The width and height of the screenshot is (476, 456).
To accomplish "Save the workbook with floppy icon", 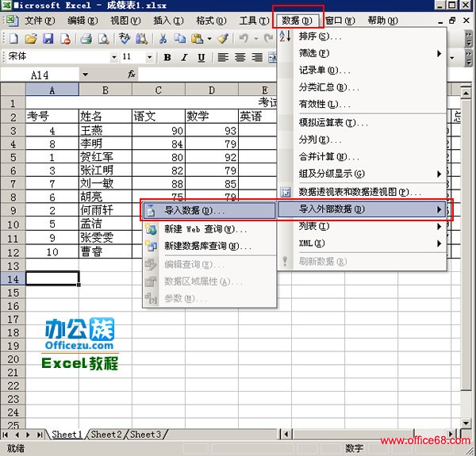I will point(48,39).
